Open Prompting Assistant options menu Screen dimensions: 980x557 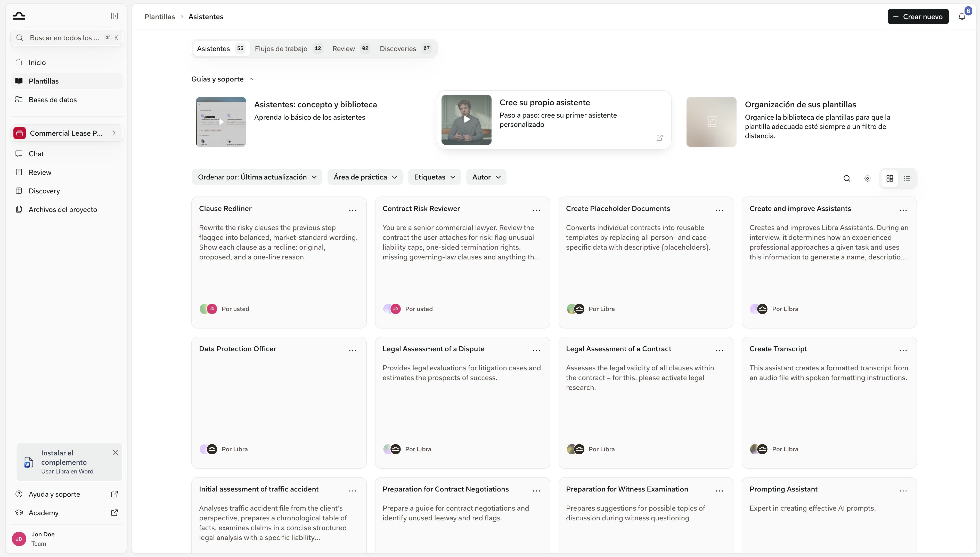point(903,491)
